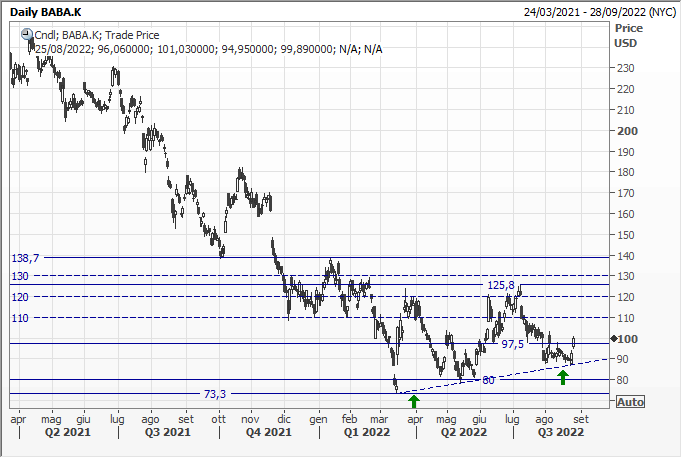Viewport: 682px width, 458px height.
Task: Open the date range 24/03/2021 - 28/09/2022
Action: pyautogui.click(x=597, y=11)
